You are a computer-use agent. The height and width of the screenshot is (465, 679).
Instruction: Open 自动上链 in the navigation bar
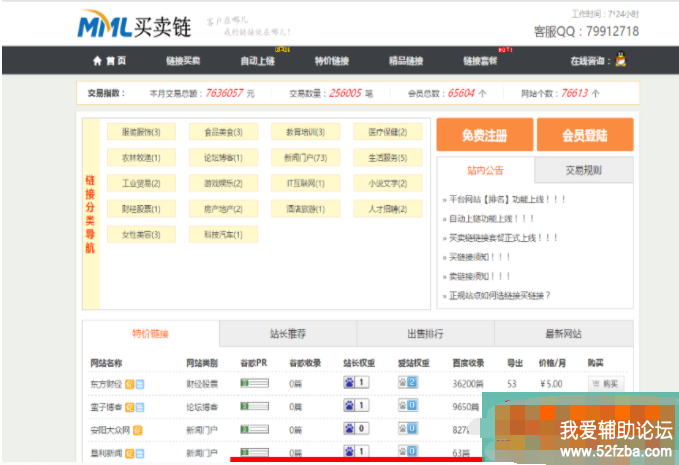pos(258,61)
